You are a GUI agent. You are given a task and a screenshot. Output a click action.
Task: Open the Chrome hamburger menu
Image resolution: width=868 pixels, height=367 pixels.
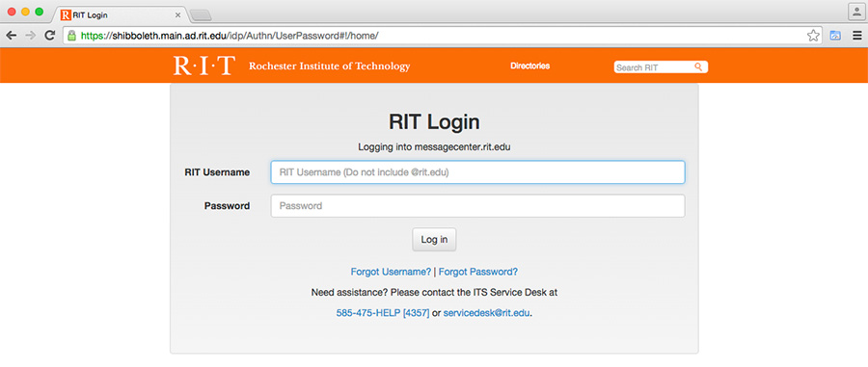pyautogui.click(x=856, y=36)
